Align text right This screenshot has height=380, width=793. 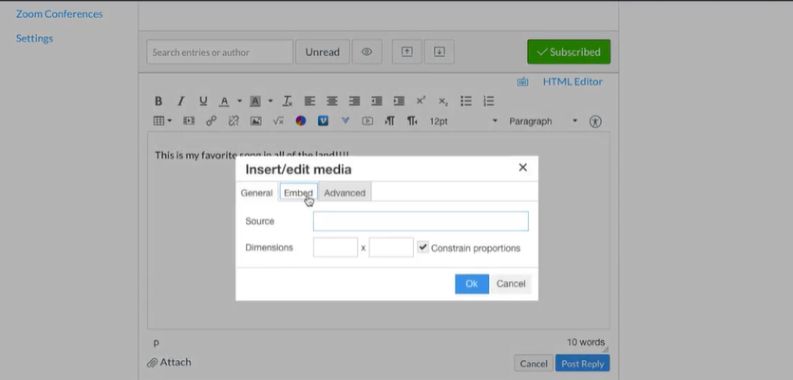tap(354, 101)
